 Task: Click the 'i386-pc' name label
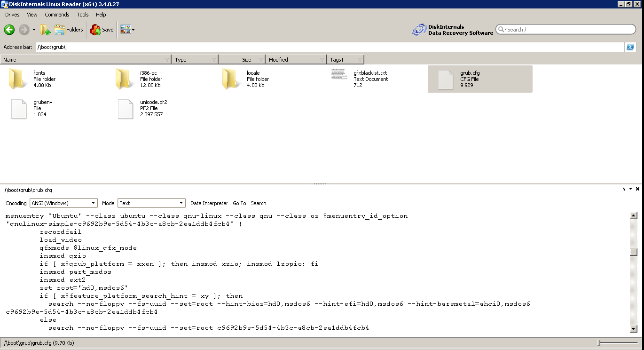(149, 73)
